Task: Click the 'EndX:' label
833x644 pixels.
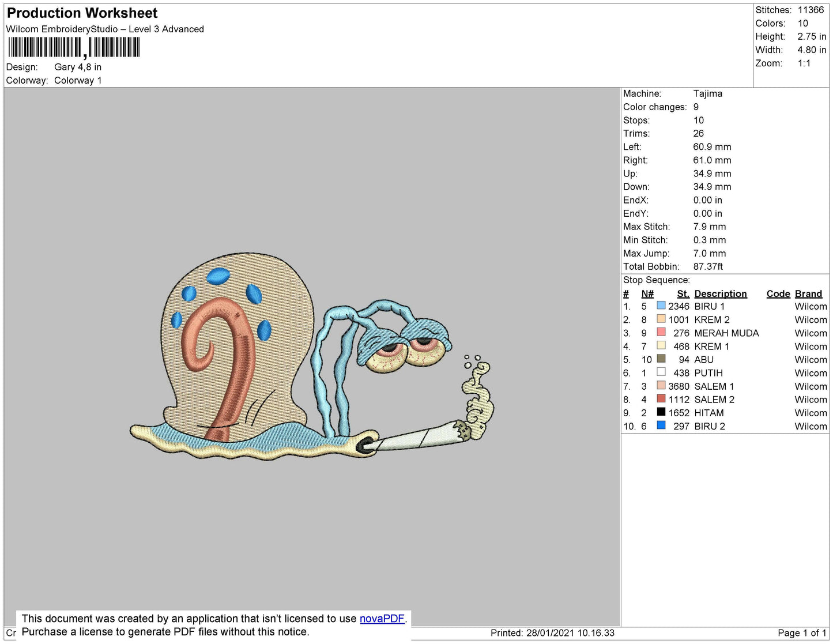Action: (x=636, y=200)
